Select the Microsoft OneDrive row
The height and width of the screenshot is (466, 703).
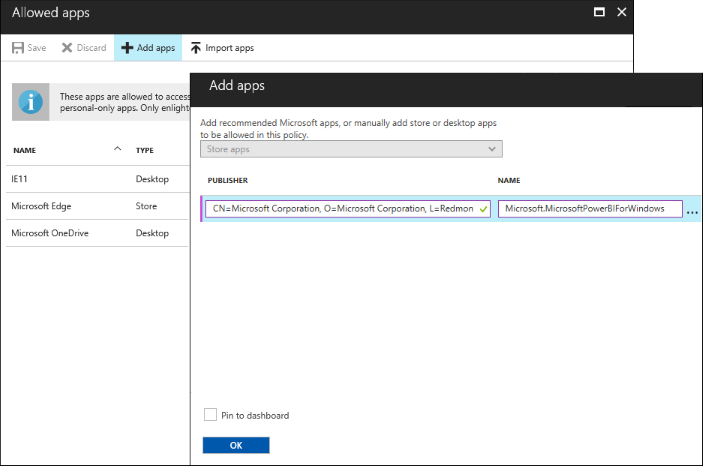[x=95, y=233]
